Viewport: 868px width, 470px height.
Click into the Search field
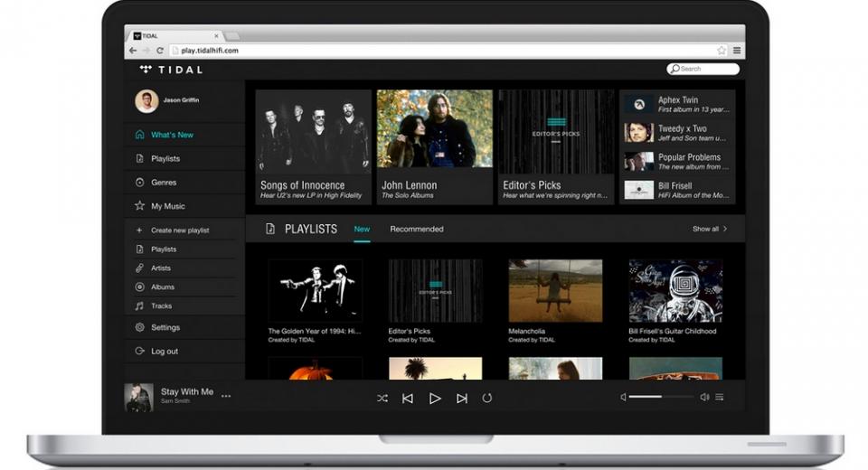coord(703,69)
